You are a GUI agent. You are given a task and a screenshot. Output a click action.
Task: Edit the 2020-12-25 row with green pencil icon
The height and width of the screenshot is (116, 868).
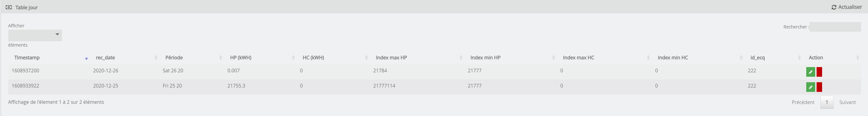810,87
